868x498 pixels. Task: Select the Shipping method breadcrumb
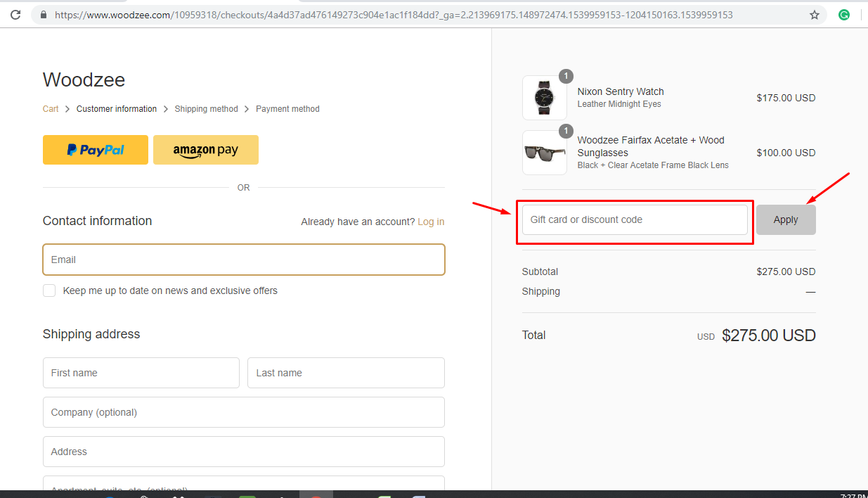(207, 109)
